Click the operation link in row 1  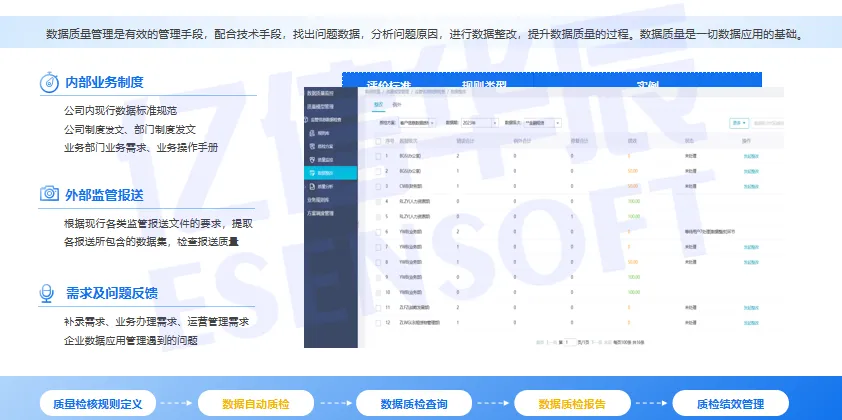point(751,157)
